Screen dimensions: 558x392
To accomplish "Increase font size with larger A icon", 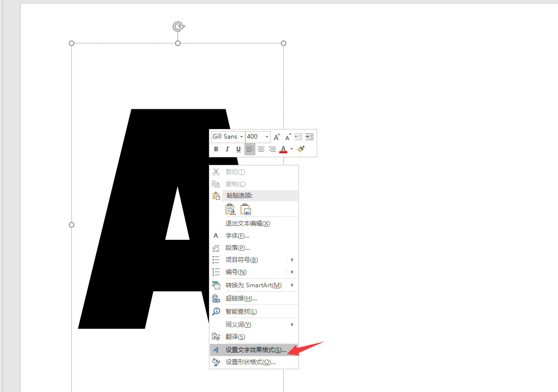I will 277,137.
